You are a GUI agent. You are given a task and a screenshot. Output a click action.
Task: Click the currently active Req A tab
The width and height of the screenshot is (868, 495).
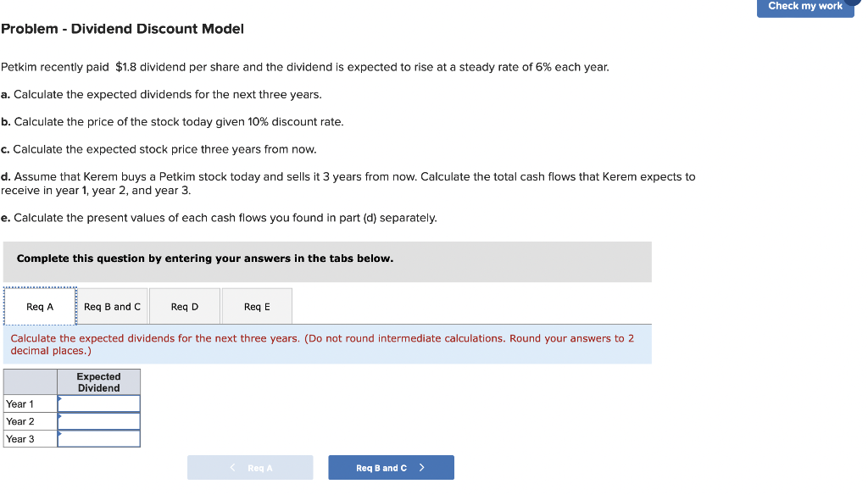point(39,306)
